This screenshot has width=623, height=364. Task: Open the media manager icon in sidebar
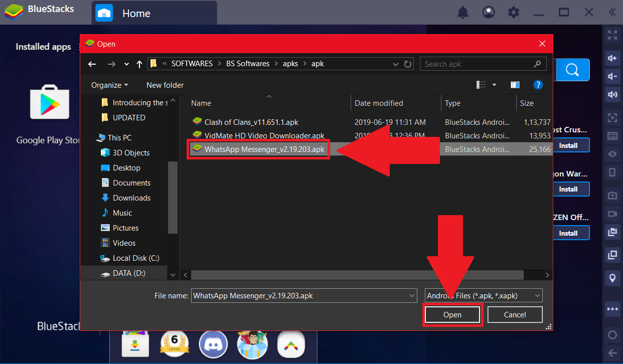click(x=612, y=232)
